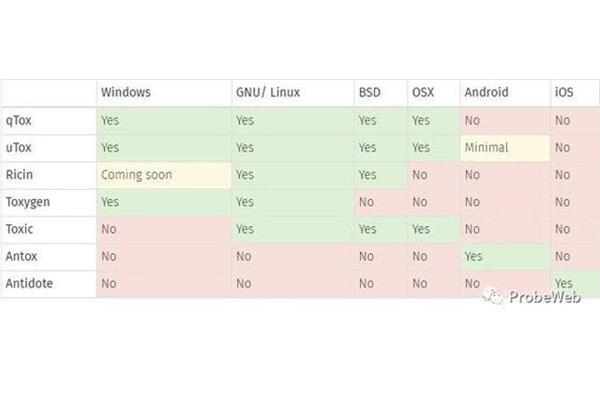
Task: Select the OSX column header
Action: 423,92
